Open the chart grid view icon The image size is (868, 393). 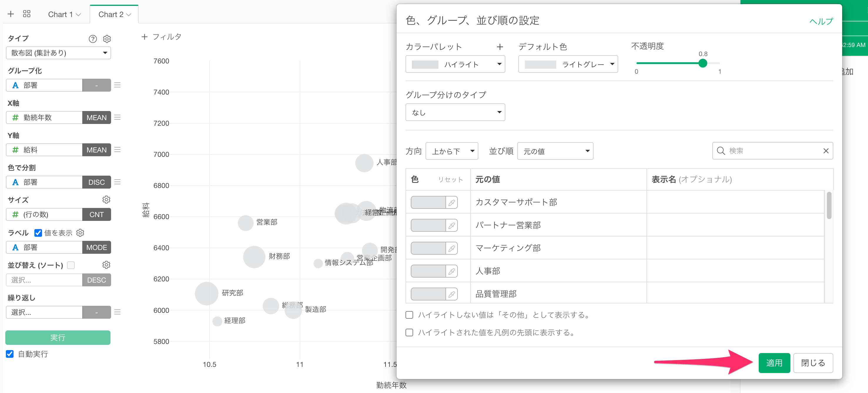point(27,14)
